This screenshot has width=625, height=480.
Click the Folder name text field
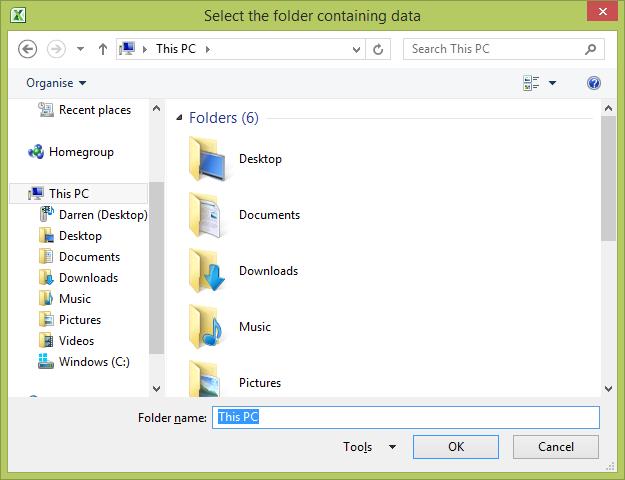(405, 417)
